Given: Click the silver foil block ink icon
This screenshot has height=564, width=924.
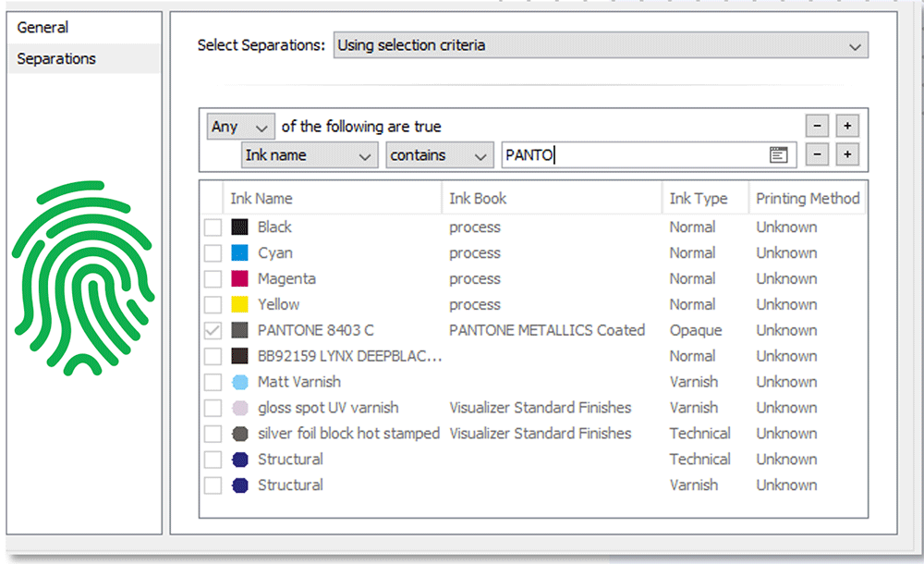Looking at the screenshot, I should coord(240,434).
